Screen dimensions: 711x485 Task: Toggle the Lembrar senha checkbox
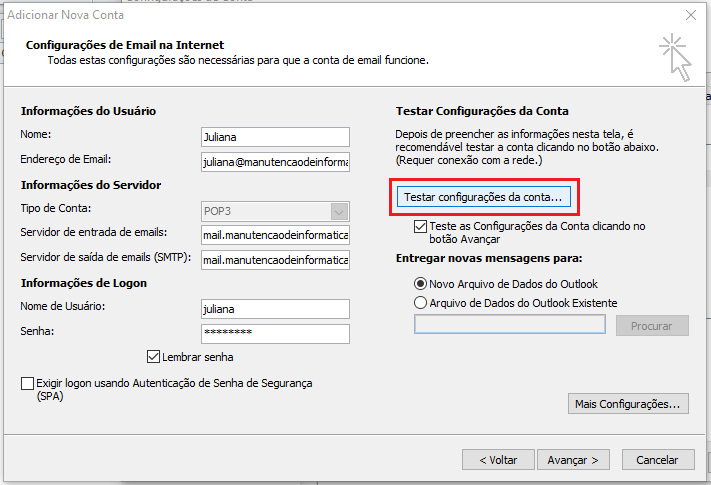153,357
